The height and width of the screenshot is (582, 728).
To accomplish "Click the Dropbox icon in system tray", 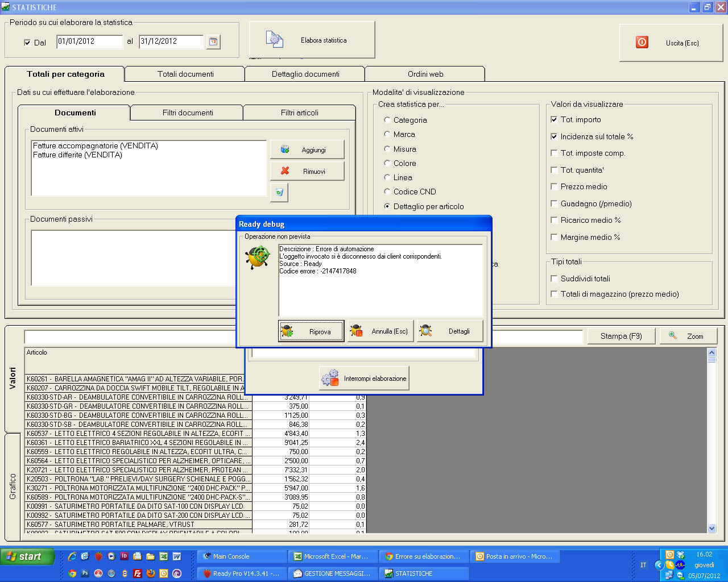I will [x=680, y=555].
